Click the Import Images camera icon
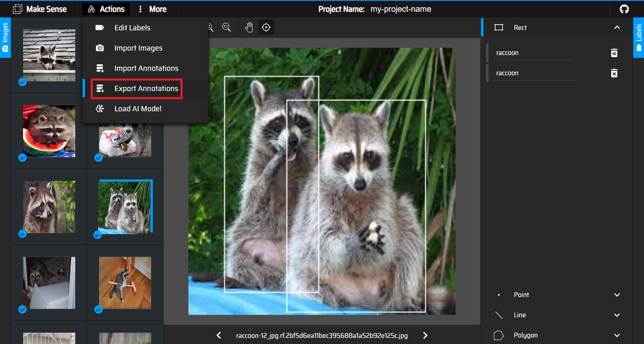Screen dimensions: 644x344 tap(100, 48)
